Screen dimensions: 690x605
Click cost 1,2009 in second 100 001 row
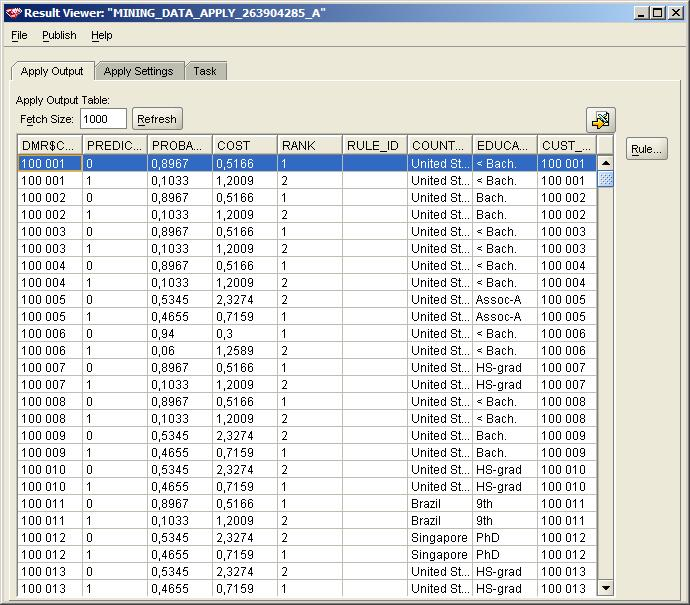point(245,181)
